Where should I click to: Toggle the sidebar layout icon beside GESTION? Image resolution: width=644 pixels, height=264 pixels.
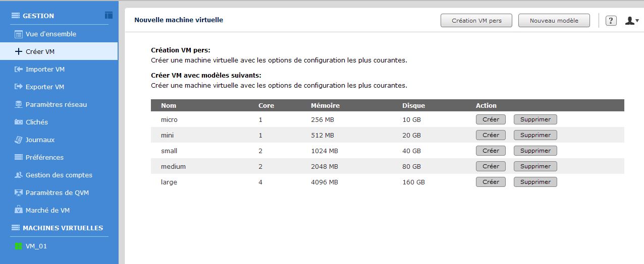point(109,16)
